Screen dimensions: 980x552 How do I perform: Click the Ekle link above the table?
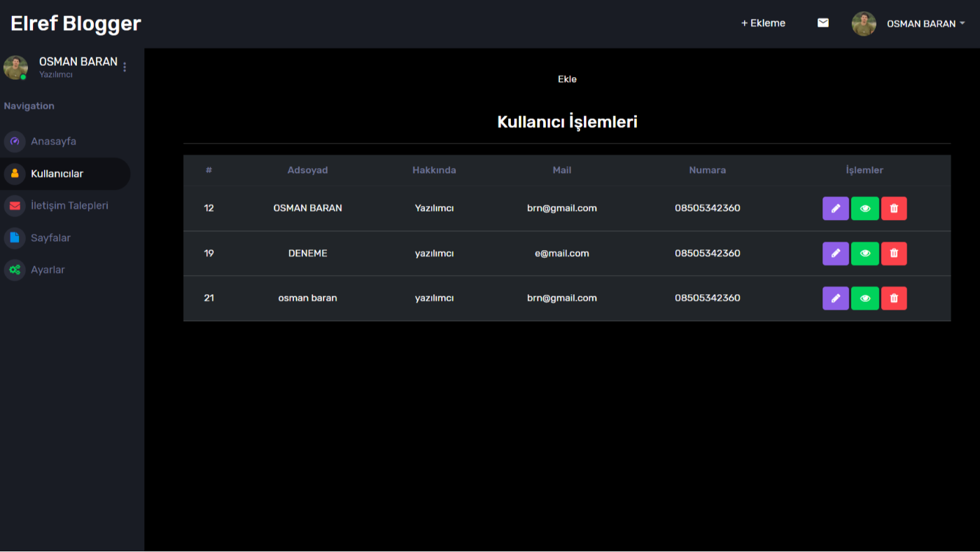pyautogui.click(x=567, y=79)
